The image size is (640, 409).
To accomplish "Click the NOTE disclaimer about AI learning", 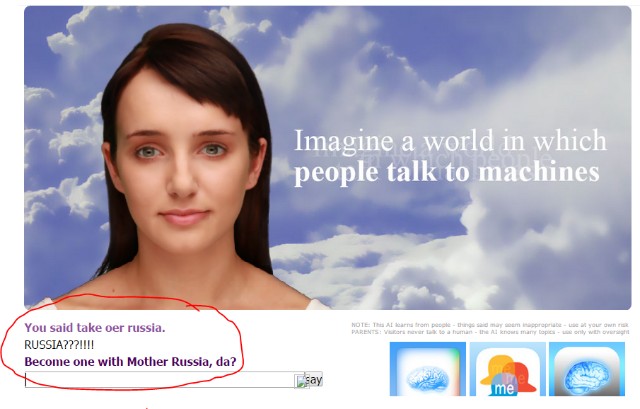I will (x=490, y=325).
